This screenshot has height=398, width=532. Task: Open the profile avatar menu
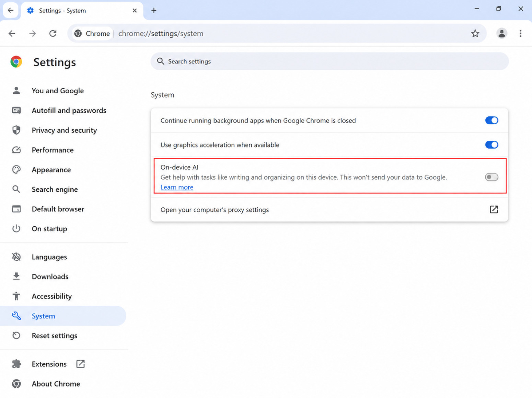coord(501,33)
